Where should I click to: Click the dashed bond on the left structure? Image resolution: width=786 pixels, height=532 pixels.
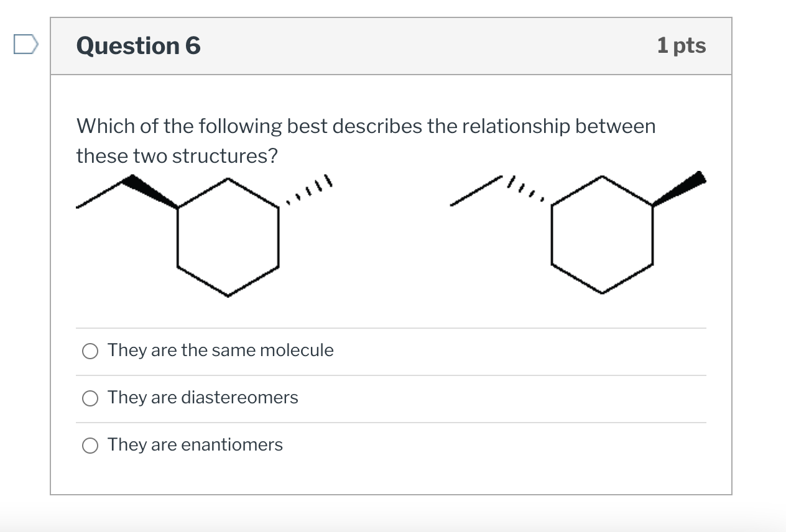[308, 190]
